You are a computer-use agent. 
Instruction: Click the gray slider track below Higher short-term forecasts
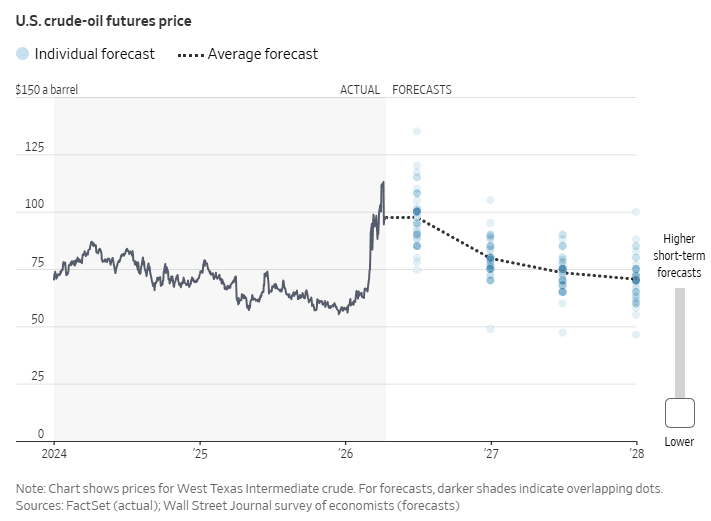pos(680,340)
